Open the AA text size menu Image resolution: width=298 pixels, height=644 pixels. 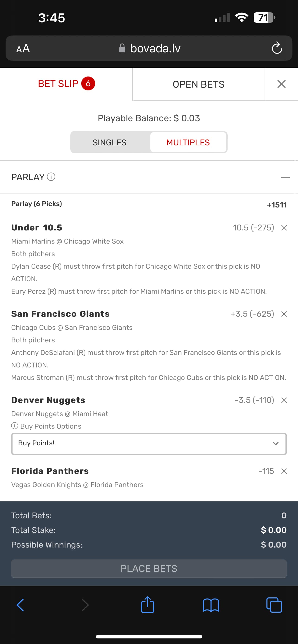pyautogui.click(x=23, y=48)
